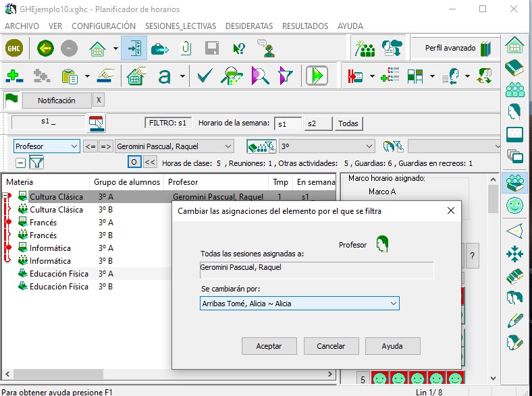Toggle the s1 week schedule button
The image size is (532, 396).
tap(288, 123)
